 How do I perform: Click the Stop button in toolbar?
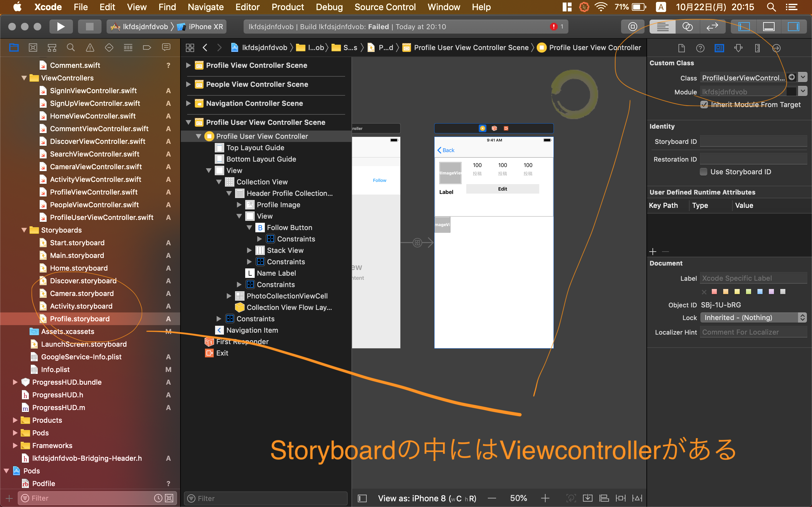89,27
